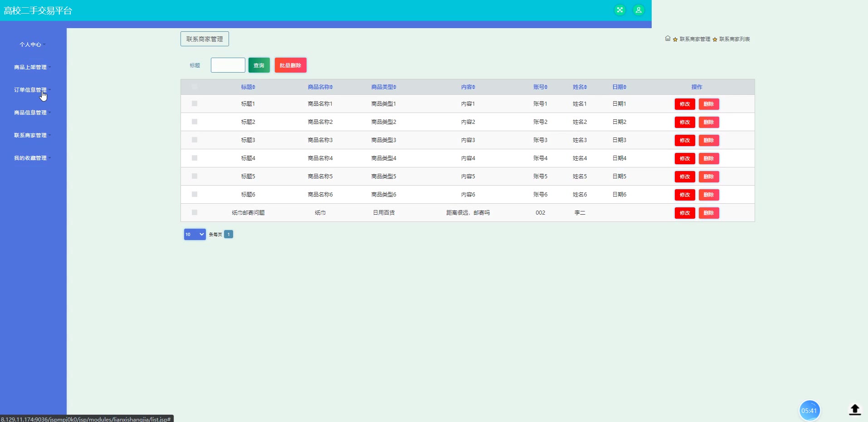Toggle the select-all checkbox in table header
This screenshot has height=422, width=868.
195,87
